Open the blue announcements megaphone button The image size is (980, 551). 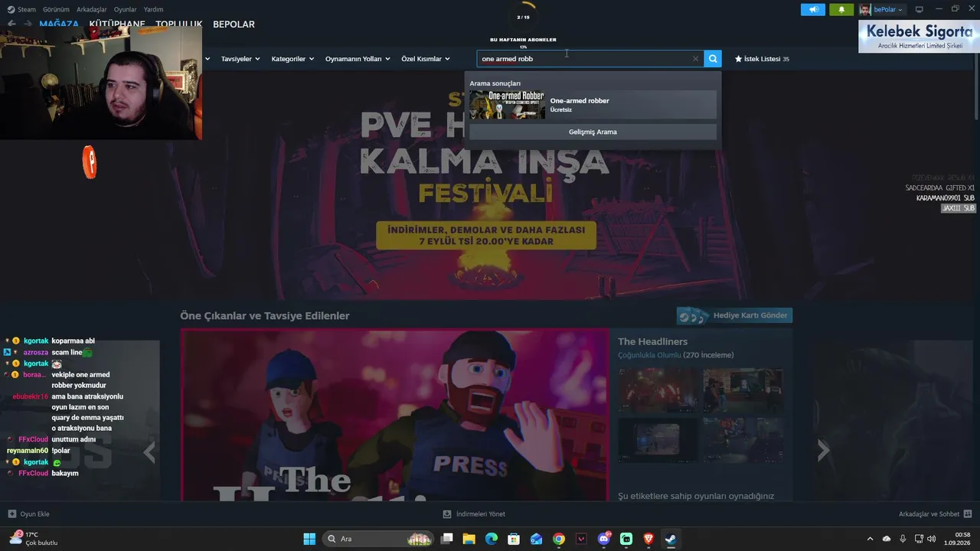813,9
